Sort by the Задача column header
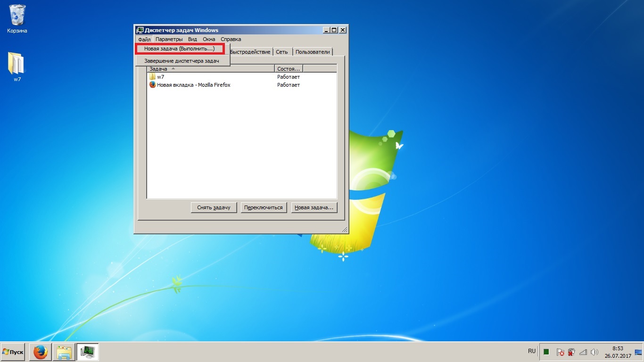This screenshot has width=644, height=362. [211, 69]
